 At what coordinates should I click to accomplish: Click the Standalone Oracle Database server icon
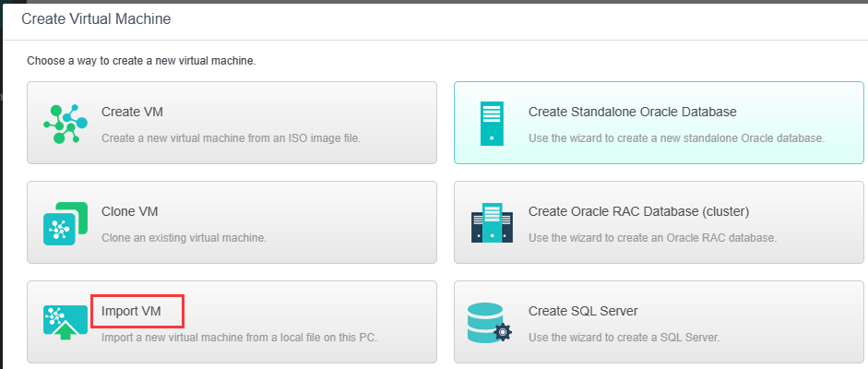click(492, 123)
